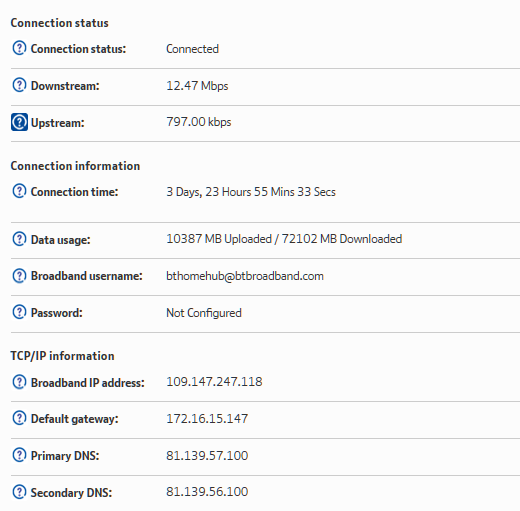Select the default gateway 172.16.15.147 value

click(x=207, y=419)
